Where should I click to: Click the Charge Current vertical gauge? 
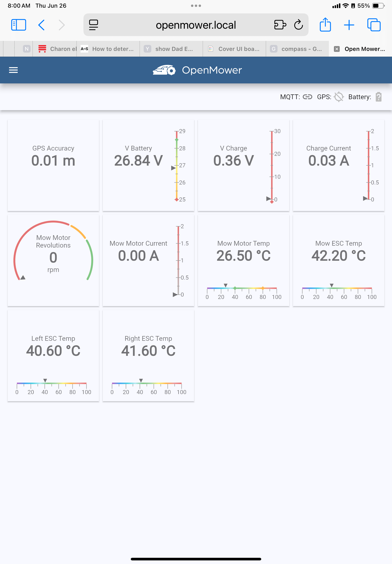pyautogui.click(x=371, y=165)
